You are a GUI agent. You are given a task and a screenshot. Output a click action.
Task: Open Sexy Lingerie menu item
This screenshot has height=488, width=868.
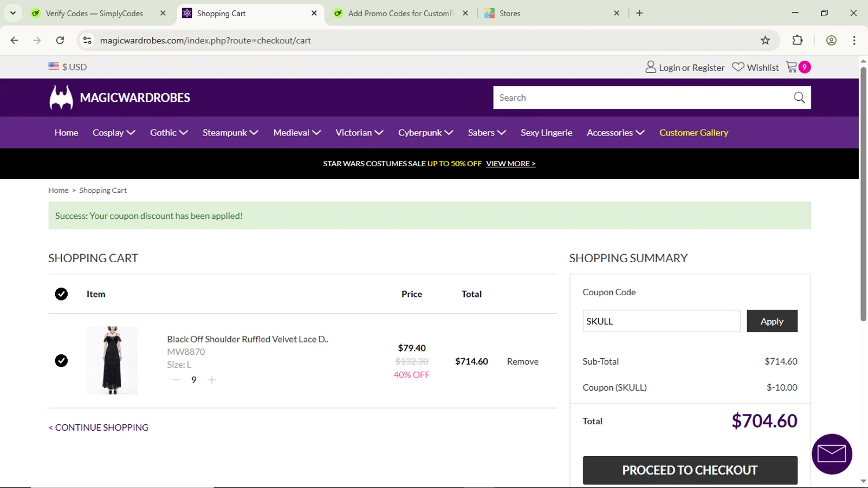546,133
